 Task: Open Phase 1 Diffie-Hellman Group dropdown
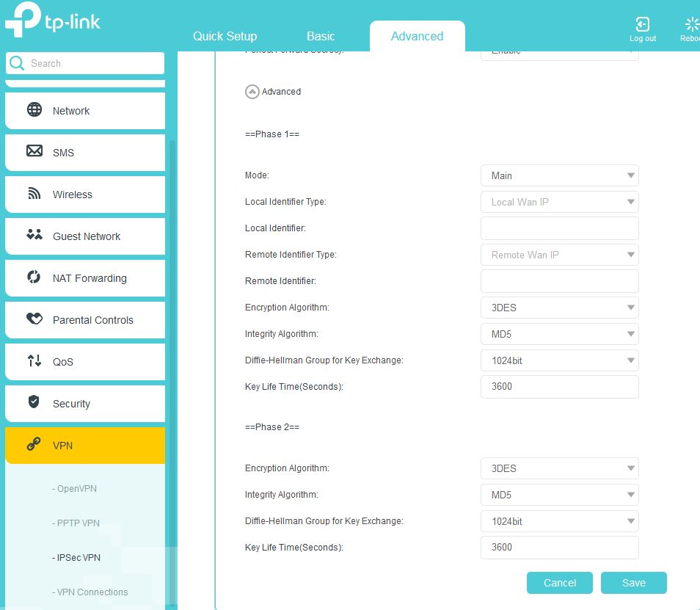pos(559,360)
